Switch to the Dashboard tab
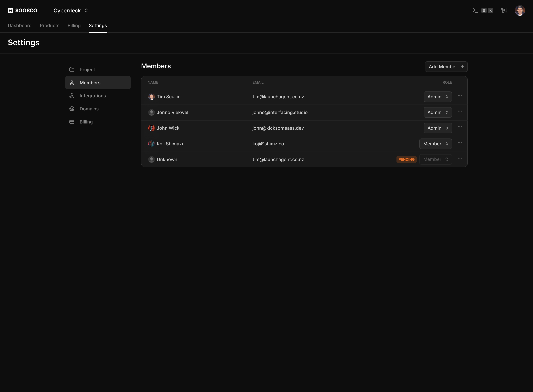 pyautogui.click(x=20, y=25)
